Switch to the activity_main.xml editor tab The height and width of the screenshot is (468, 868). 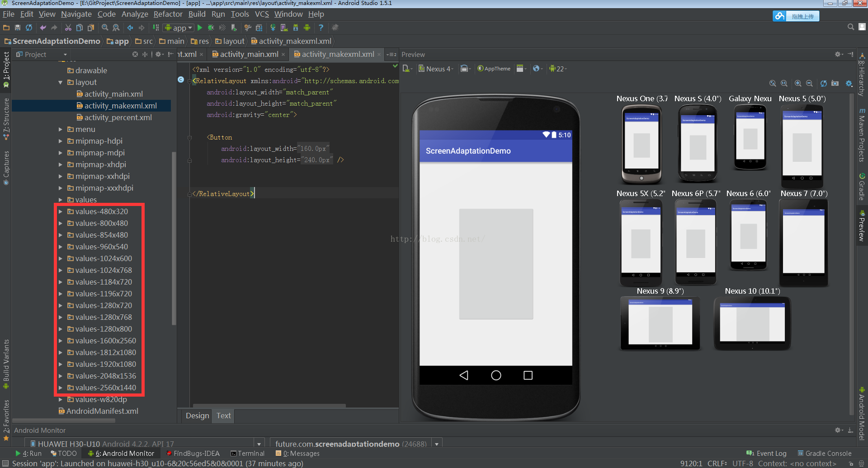pyautogui.click(x=249, y=54)
